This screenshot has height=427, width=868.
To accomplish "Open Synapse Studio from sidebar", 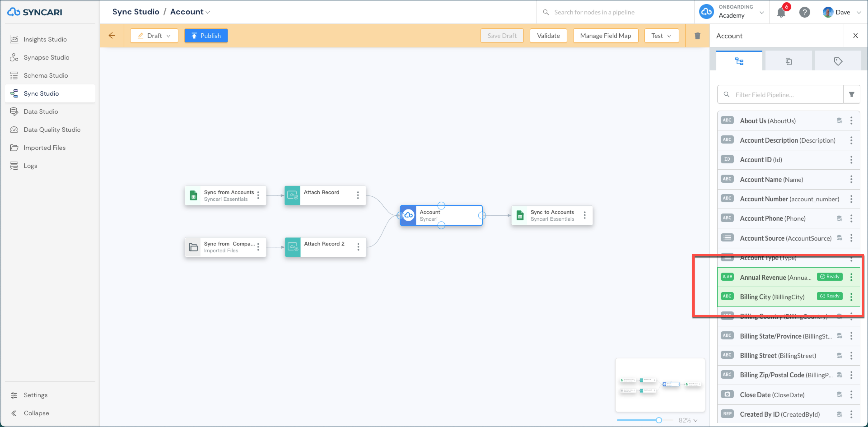I will tap(46, 57).
